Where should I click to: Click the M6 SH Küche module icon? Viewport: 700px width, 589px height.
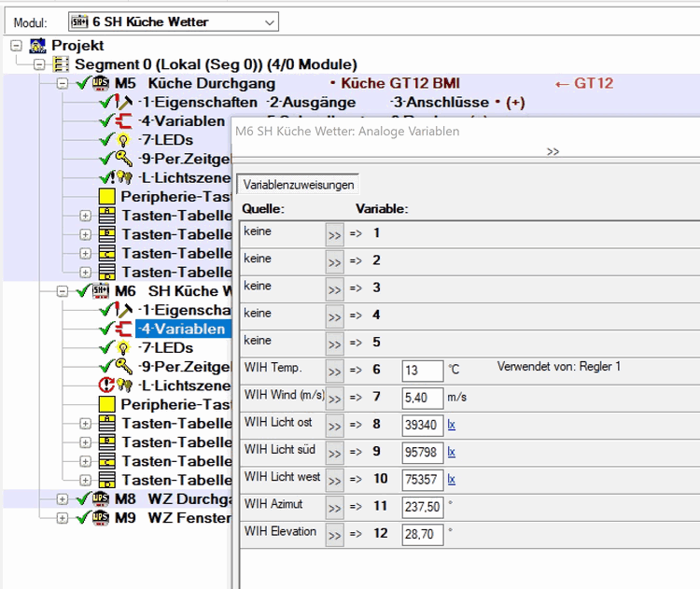(101, 291)
